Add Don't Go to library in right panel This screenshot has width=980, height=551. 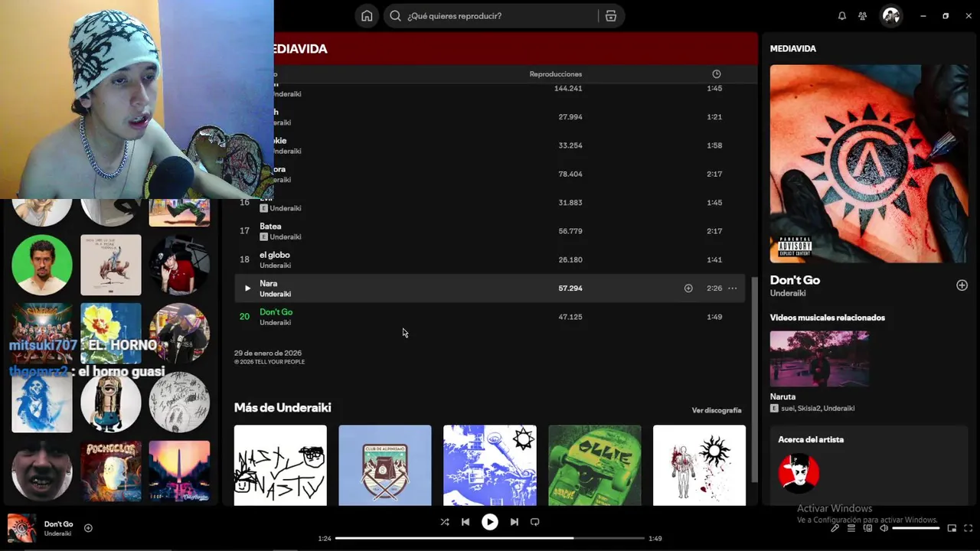tap(962, 285)
